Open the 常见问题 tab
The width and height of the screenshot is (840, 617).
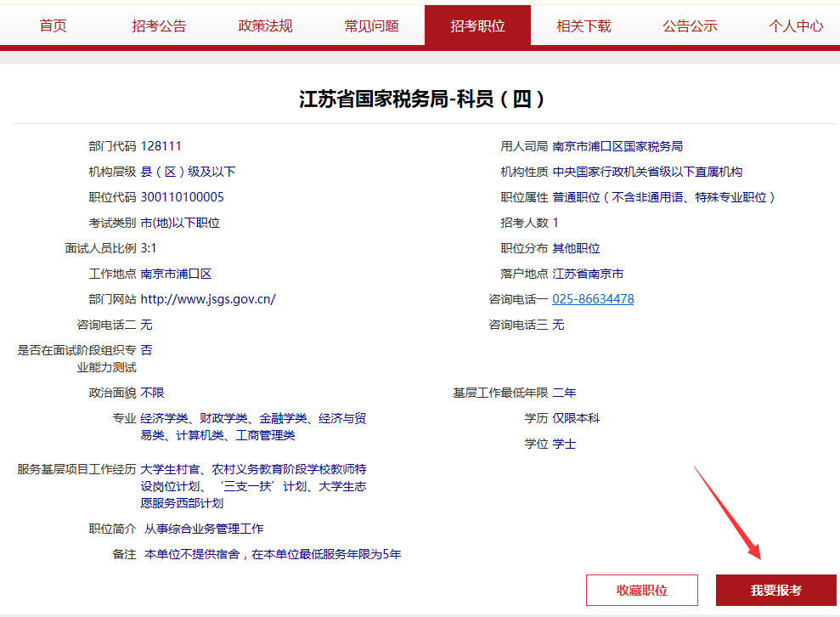point(371,25)
